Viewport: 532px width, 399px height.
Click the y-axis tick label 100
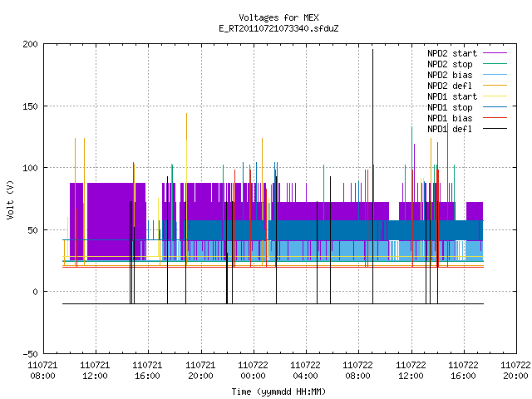[x=30, y=168]
